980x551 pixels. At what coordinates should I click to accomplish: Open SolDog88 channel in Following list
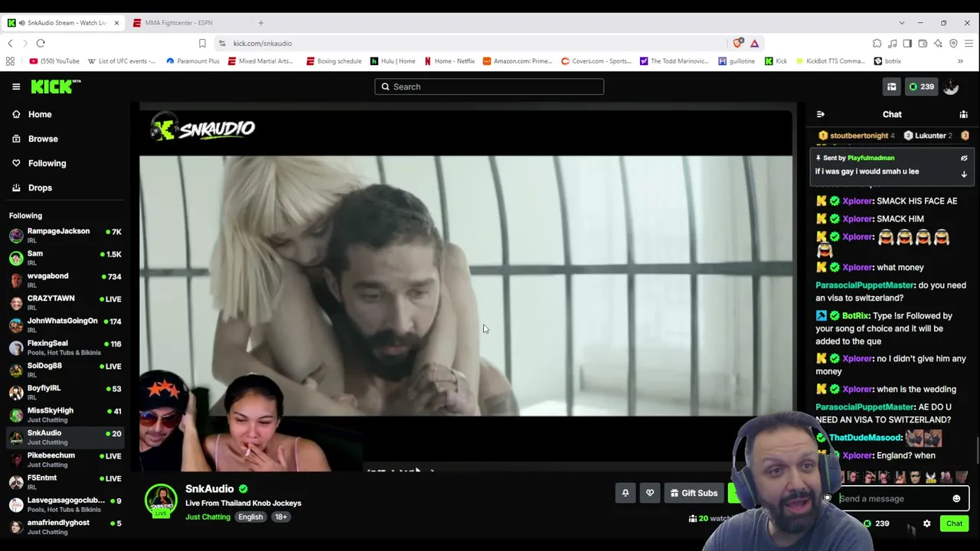pyautogui.click(x=65, y=370)
